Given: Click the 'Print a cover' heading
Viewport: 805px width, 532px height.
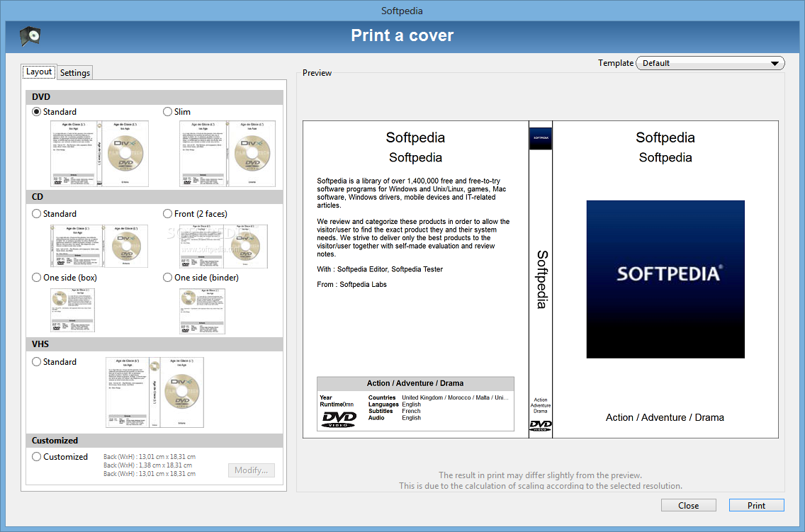Looking at the screenshot, I should (x=402, y=35).
